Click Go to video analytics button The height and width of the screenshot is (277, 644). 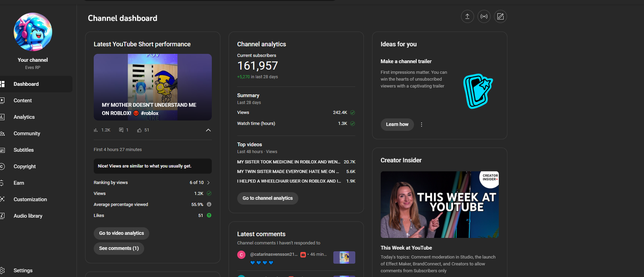point(122,233)
